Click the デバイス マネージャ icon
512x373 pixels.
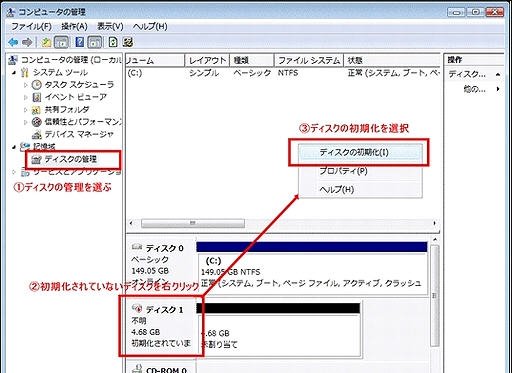click(x=37, y=134)
